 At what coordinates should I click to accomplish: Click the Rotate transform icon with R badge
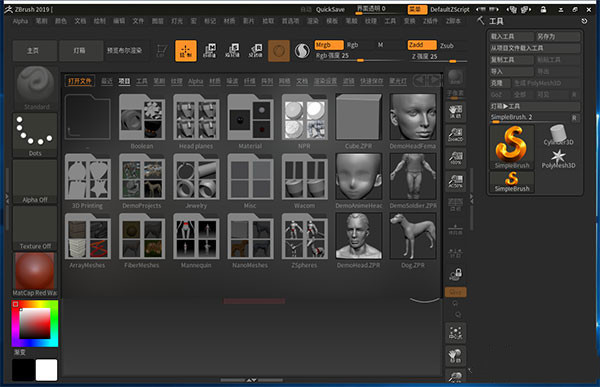tap(256, 51)
